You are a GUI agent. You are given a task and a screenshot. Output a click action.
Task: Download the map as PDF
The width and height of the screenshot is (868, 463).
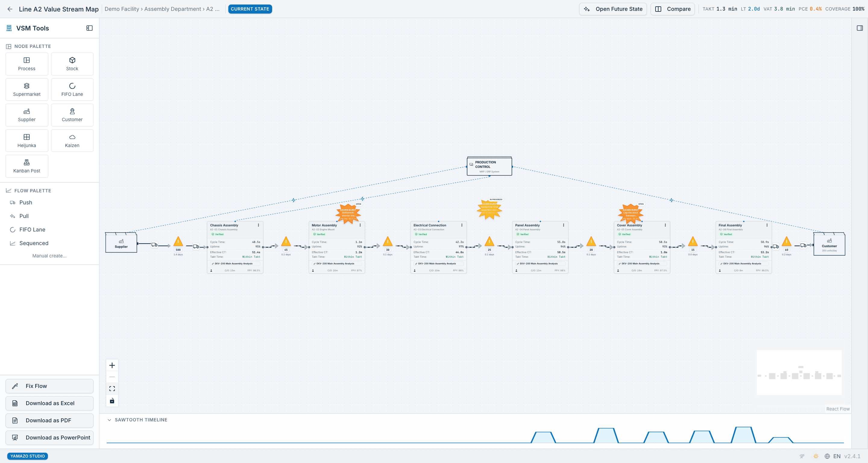(x=49, y=420)
